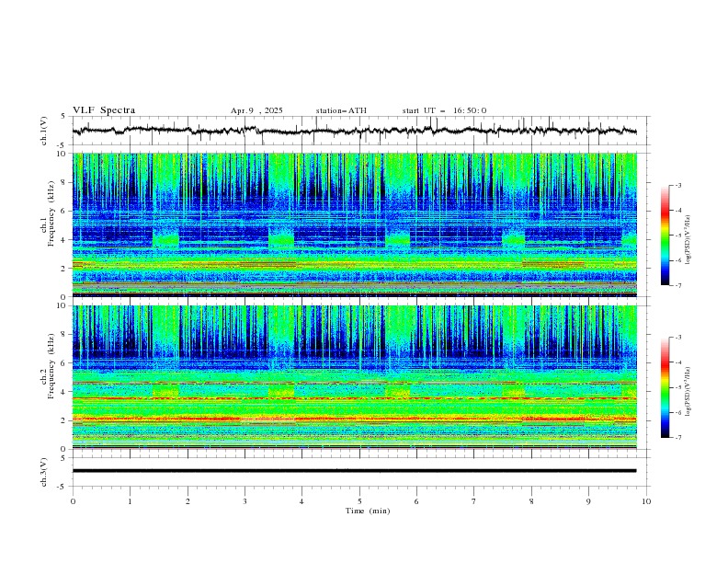Click the "station=ATH" header label

(x=341, y=110)
